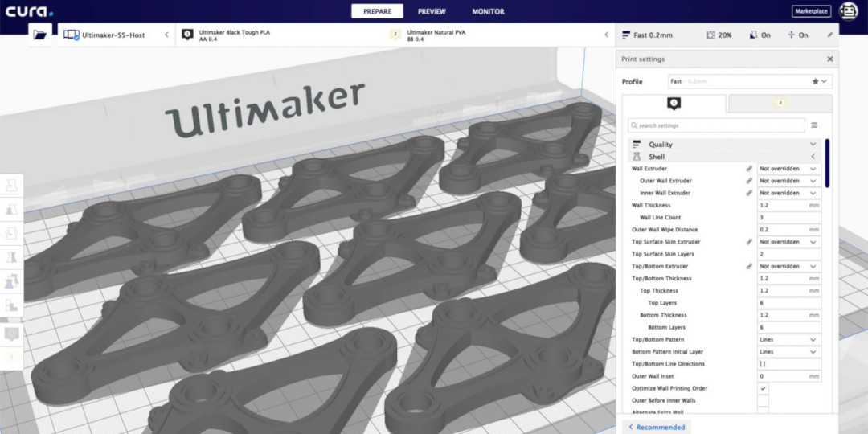Expand the printer selector Ultimaker-S5-Host
Viewport: 868px width, 434px height.
[117, 35]
